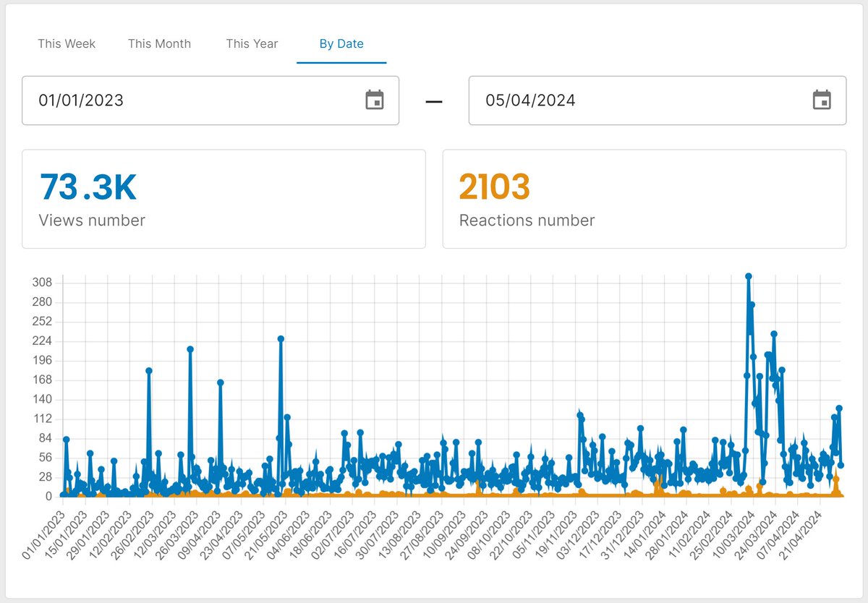Click the blue peak data point near 26/03/2023
868x603 pixels.
[x=190, y=349]
